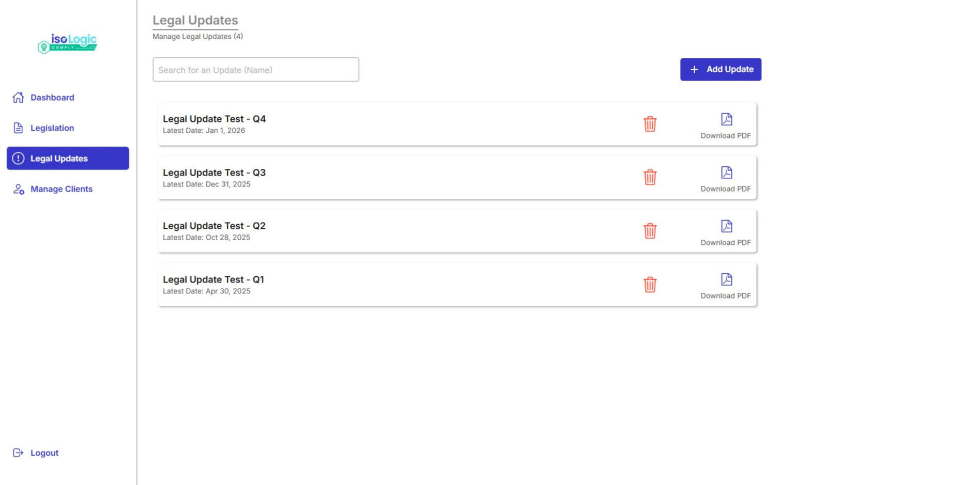Click the Logout link

click(x=44, y=452)
